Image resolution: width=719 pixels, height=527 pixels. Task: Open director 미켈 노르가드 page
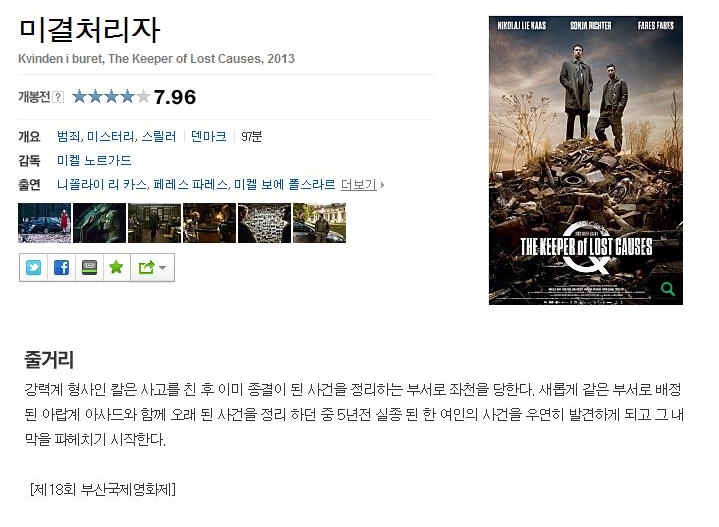[x=94, y=161]
